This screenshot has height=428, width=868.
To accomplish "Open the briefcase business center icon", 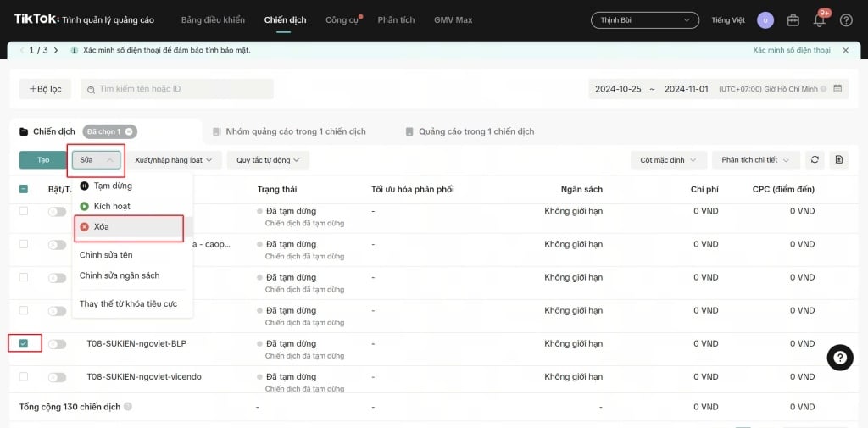I will (x=793, y=20).
